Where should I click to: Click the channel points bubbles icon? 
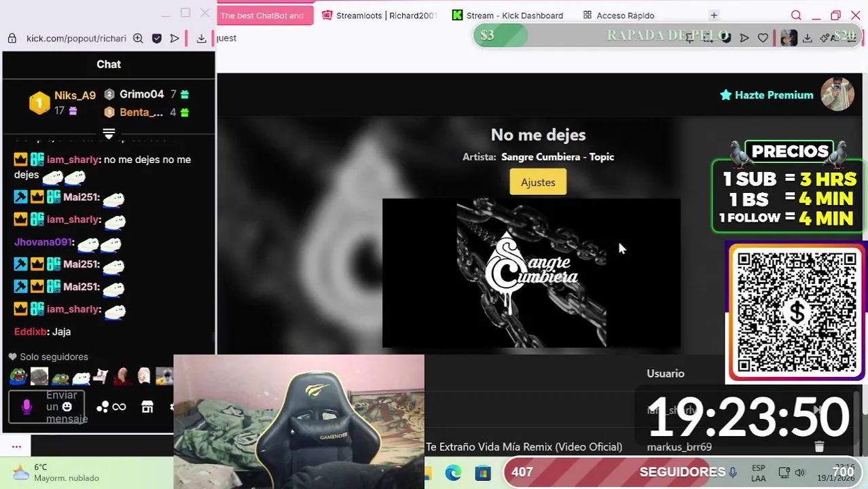(103, 407)
